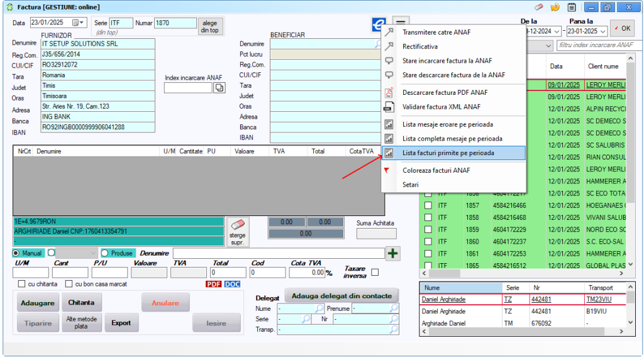Click the red PDF export icon

point(214,284)
